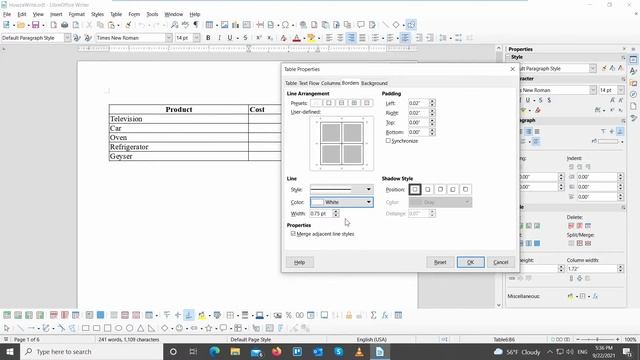Click the Left padding input field
Image resolution: width=640 pixels, height=360 pixels.
pos(418,103)
